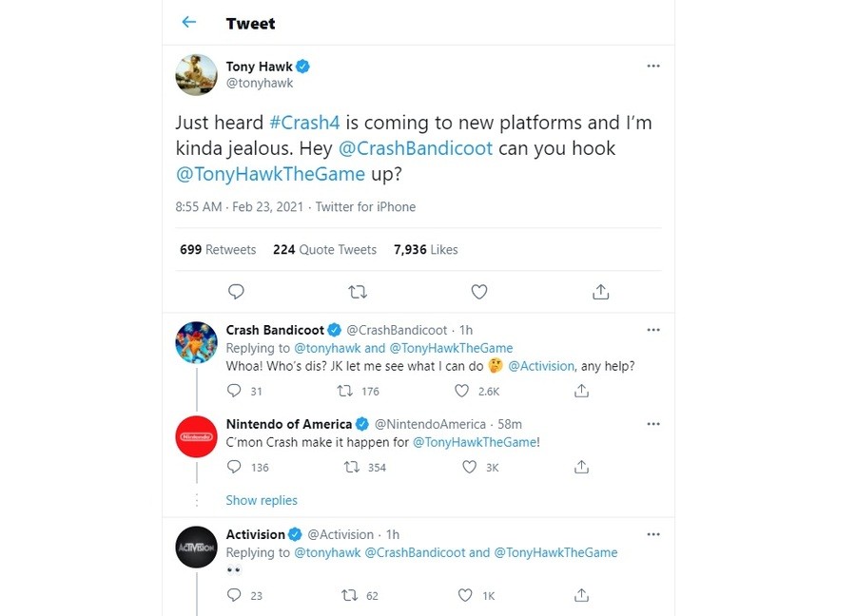
Task: Open more options on Crash Bandicoot reply
Action: pyautogui.click(x=653, y=330)
